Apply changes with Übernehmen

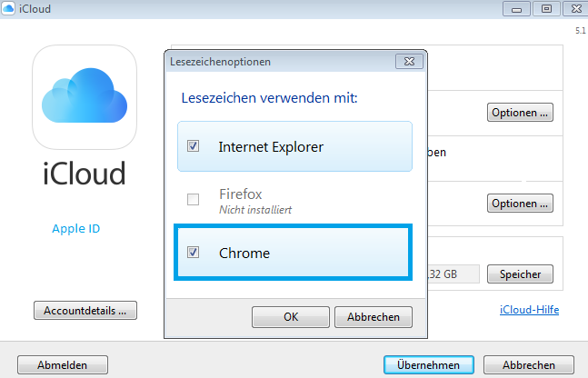pos(428,364)
